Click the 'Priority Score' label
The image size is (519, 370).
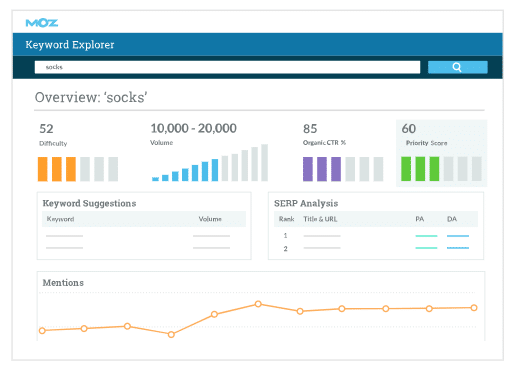(426, 143)
